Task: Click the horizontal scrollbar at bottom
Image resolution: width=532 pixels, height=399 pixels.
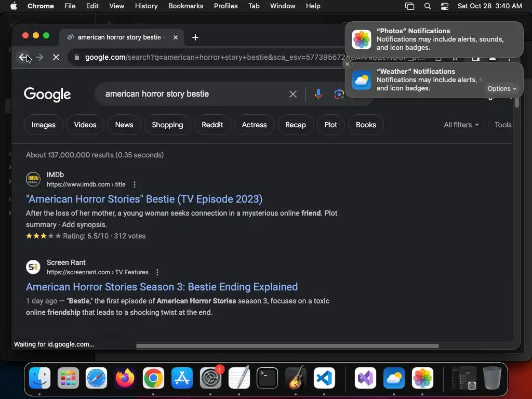Action: click(287, 346)
